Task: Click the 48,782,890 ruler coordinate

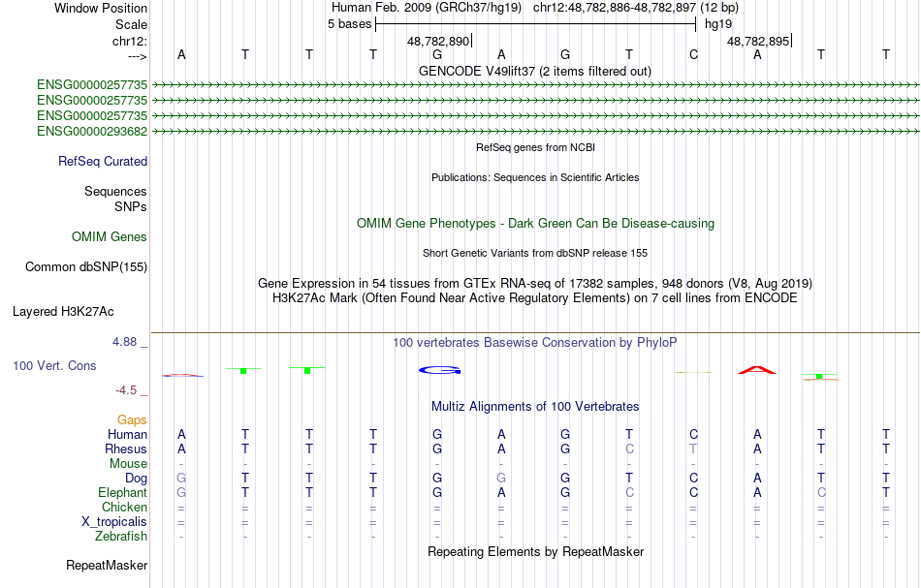Action: (x=438, y=41)
